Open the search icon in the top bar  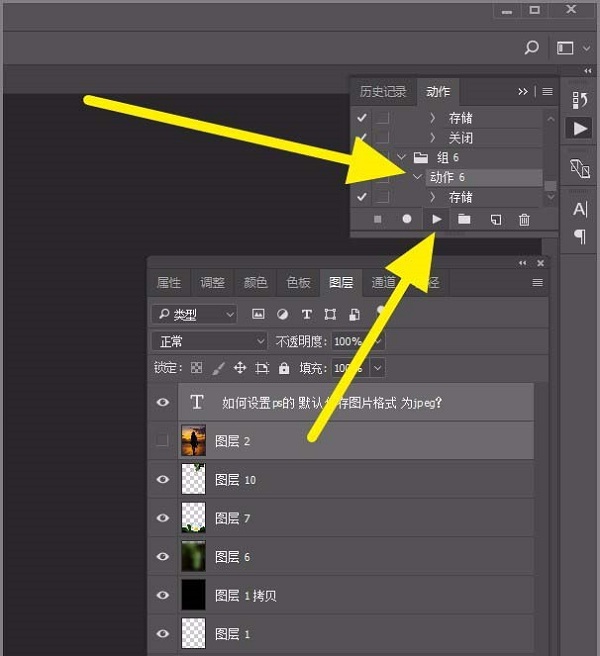coord(531,48)
